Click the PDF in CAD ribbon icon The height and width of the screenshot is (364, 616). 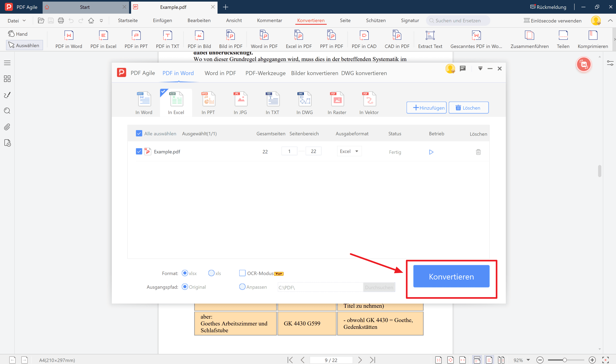click(x=364, y=39)
